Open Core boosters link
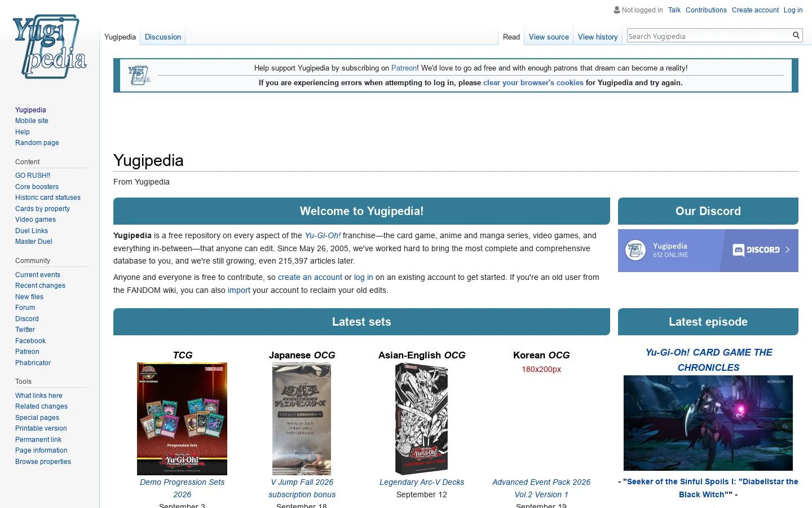Screen dimensions: 812x508 click(x=37, y=187)
